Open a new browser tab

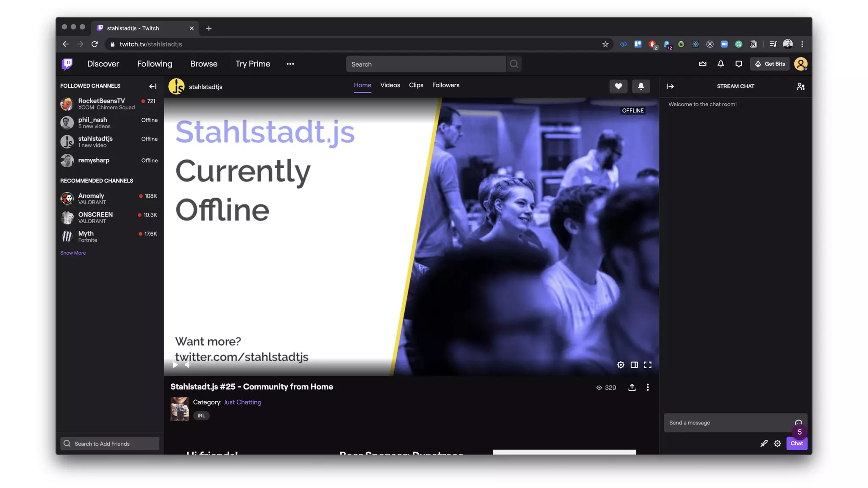[209, 28]
